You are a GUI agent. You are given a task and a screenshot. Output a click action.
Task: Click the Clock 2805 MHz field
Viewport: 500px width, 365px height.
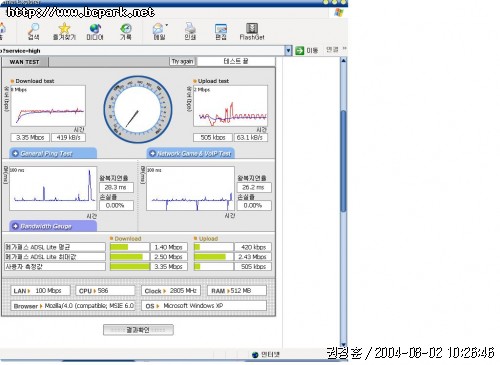[171, 291]
